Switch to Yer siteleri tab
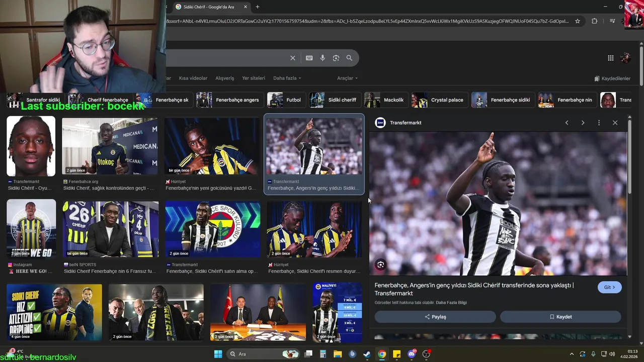This screenshot has height=362, width=644. tap(254, 78)
